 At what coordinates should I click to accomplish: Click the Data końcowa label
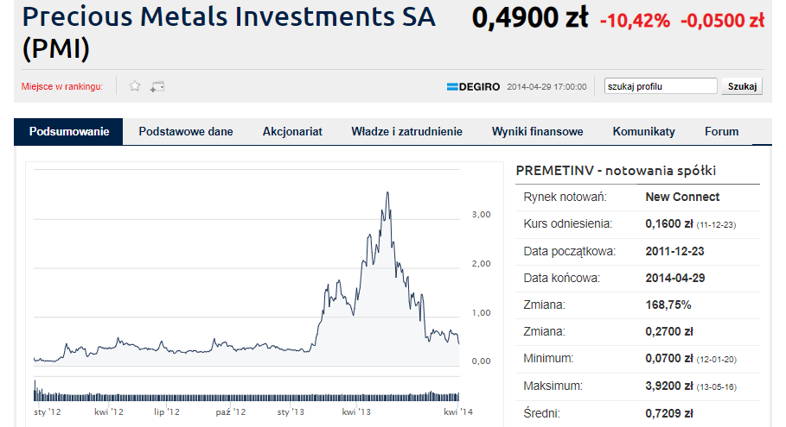point(561,278)
